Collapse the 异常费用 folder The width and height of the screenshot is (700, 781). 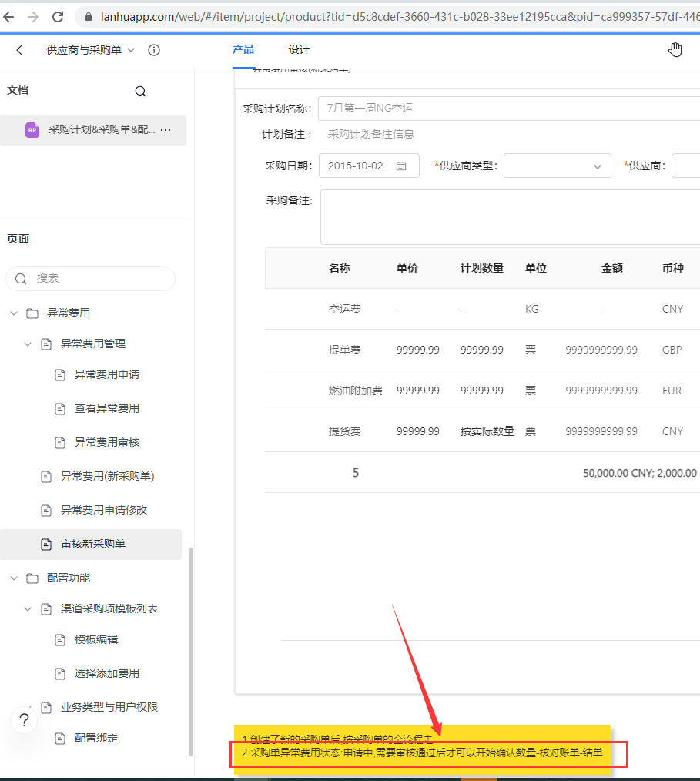coord(13,313)
